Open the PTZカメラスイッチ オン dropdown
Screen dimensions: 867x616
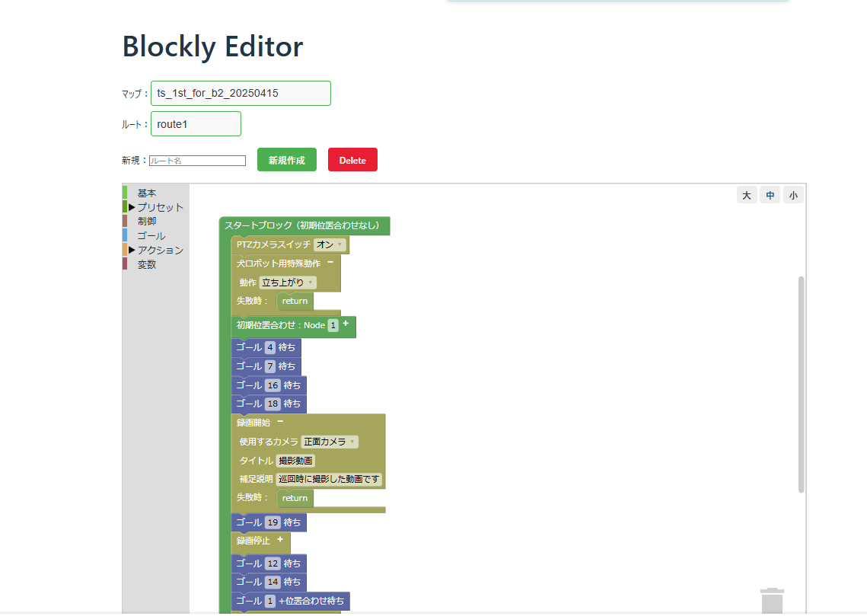[330, 244]
